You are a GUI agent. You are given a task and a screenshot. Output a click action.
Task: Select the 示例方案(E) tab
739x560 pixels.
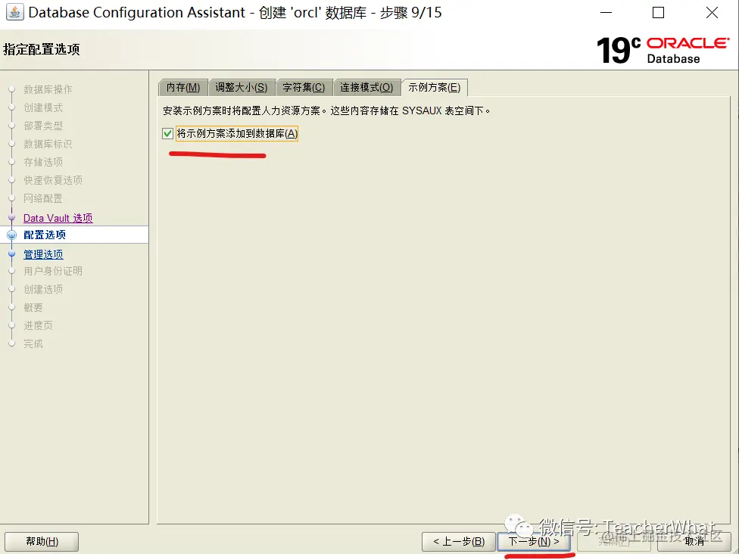tap(434, 88)
